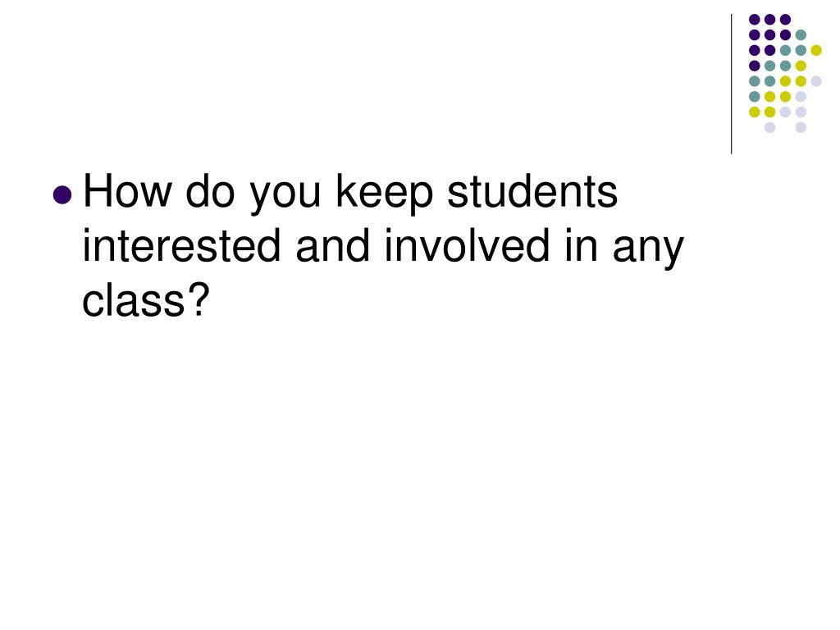Viewport: 840px width, 630px height.
Task: Click the teal dot in the second dot row
Action: [x=801, y=35]
